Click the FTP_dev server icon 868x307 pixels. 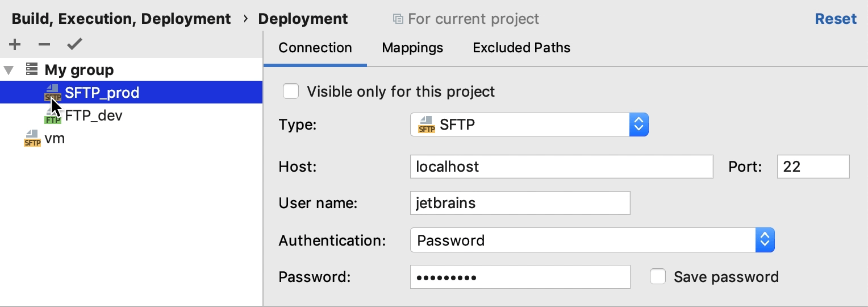53,116
